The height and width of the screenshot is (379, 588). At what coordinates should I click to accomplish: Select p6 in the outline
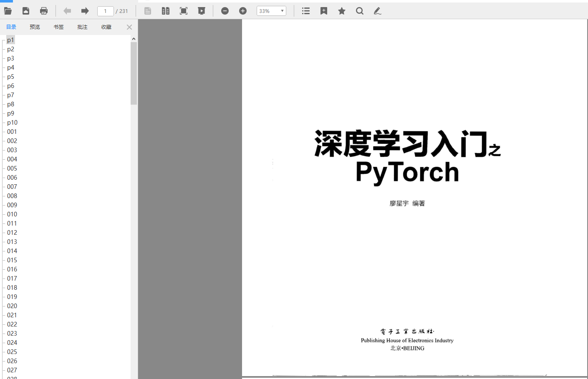(10, 86)
